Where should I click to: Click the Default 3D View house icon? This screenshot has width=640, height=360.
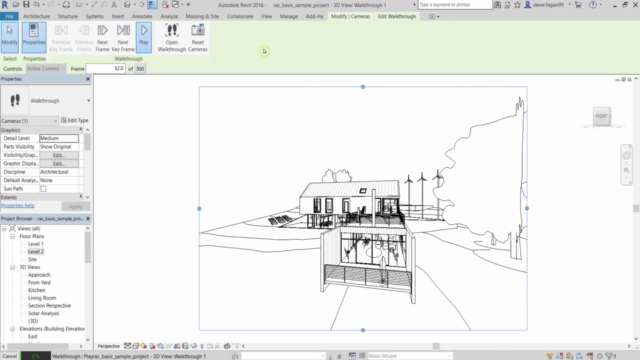127,4
